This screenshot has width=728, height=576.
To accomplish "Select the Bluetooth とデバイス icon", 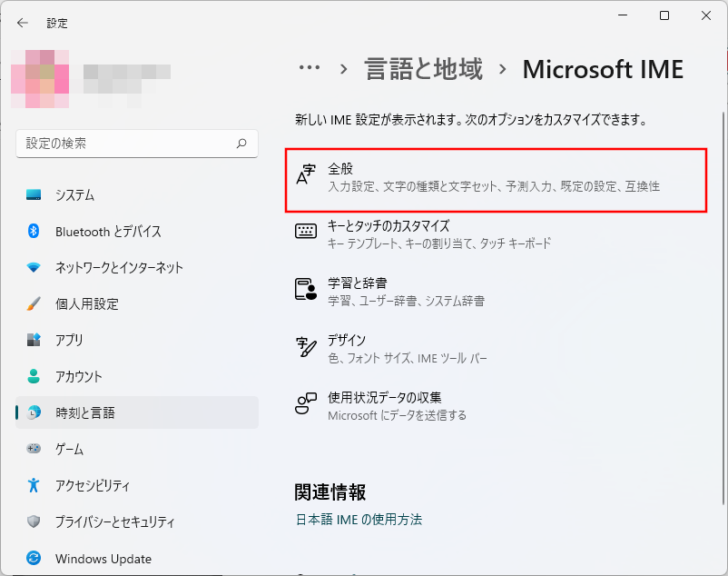I will (x=34, y=232).
